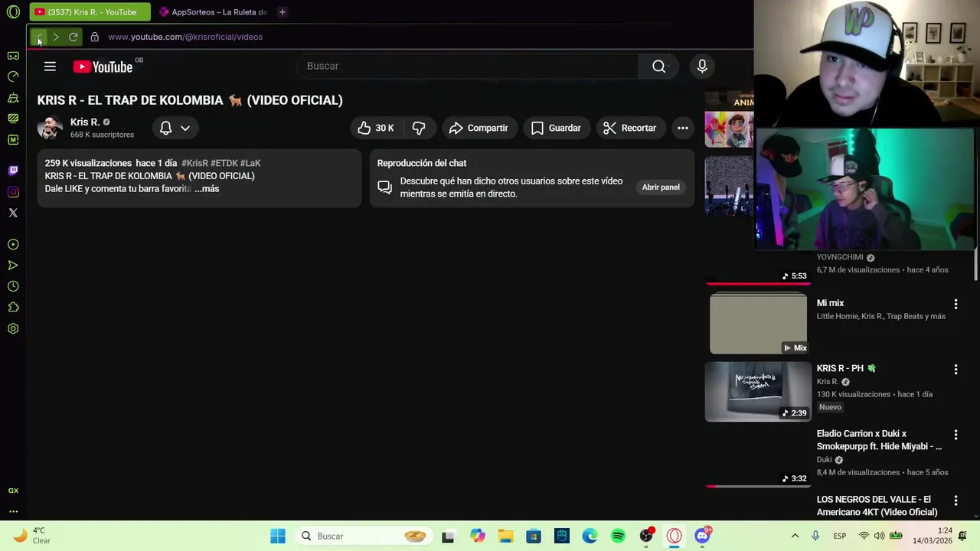
Task: Click Recortar clip button
Action: (630, 128)
